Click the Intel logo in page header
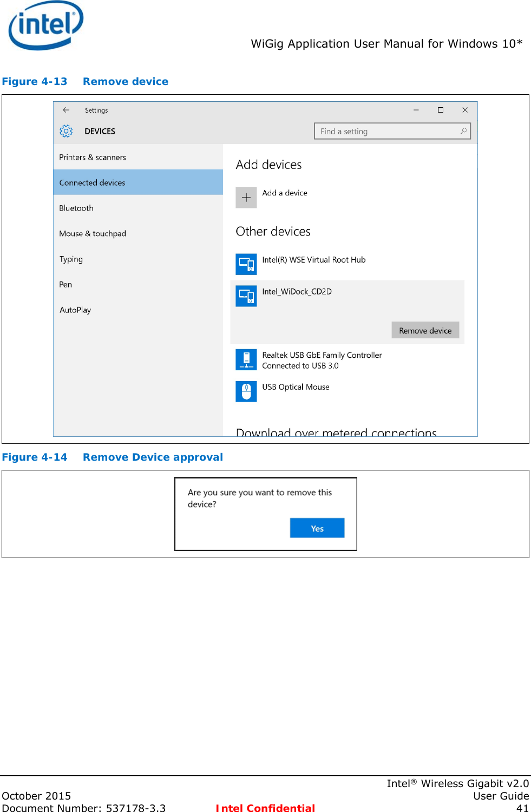531x812 pixels. pos(46,25)
